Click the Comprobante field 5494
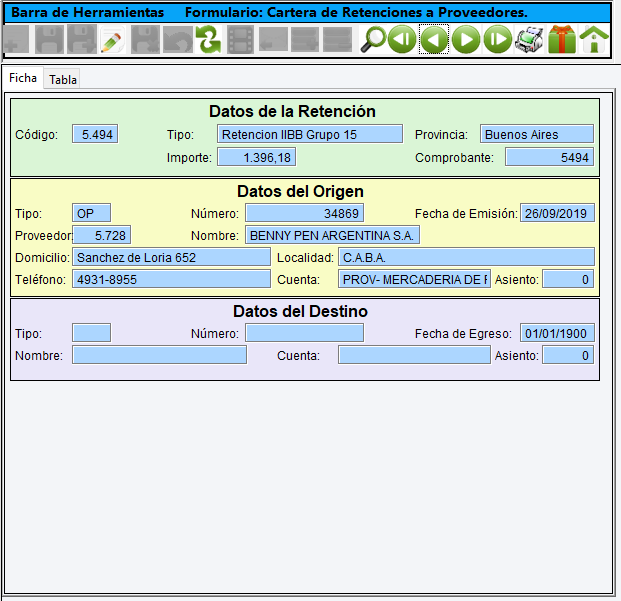621x601 pixels. coord(549,157)
